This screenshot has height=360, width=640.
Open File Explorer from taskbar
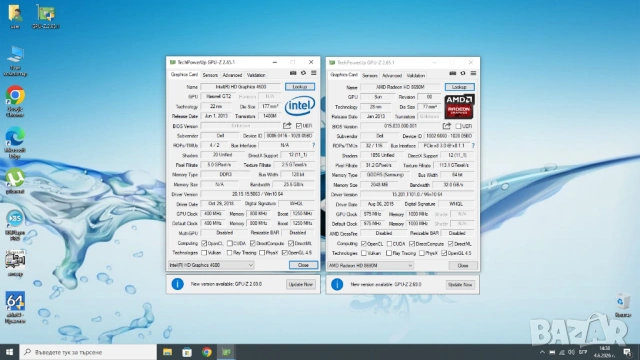pos(167,352)
